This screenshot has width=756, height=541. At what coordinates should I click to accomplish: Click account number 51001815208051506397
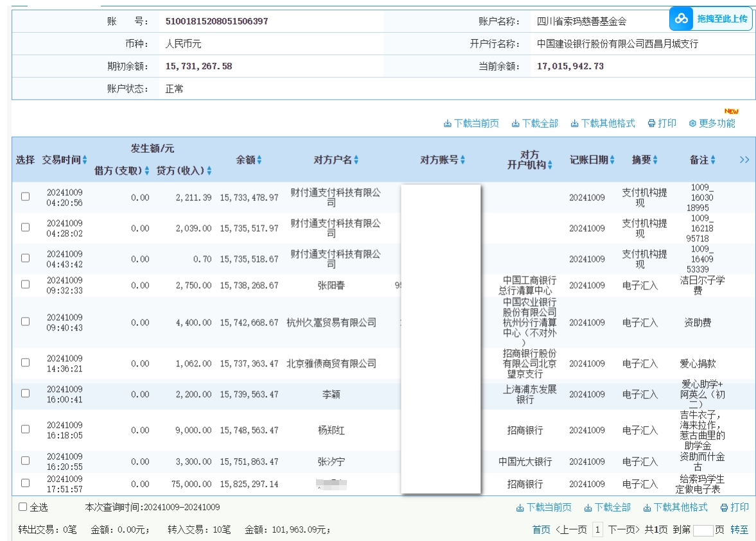click(x=216, y=21)
